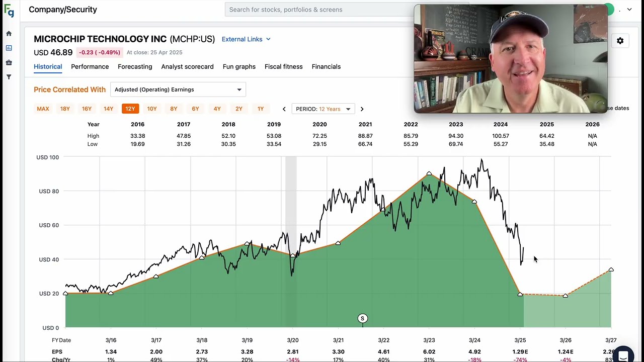This screenshot has height=362, width=644.
Task: Select the 8Y time range
Action: click(174, 109)
